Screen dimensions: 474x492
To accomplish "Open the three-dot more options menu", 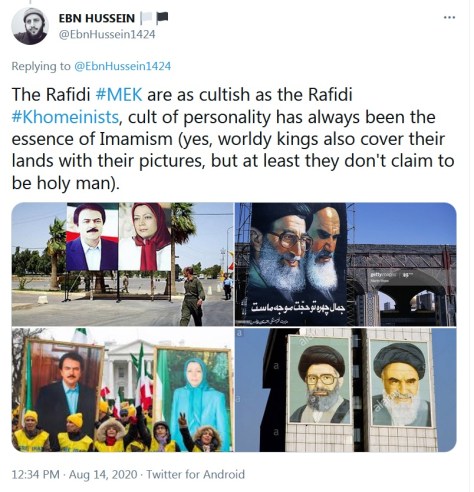I will [x=449, y=18].
